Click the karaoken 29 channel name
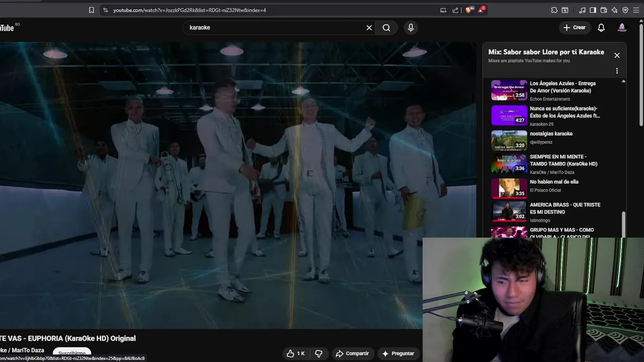Screen dimensions: 644x362 (x=541, y=124)
